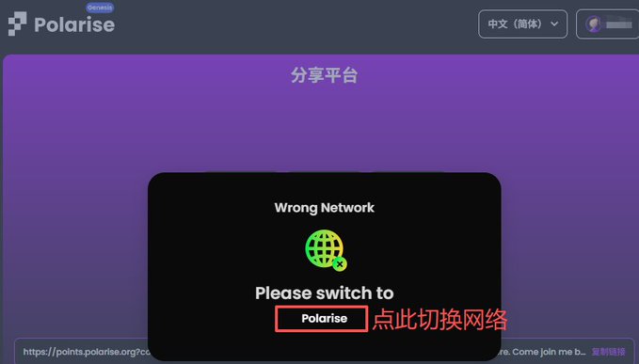The width and height of the screenshot is (639, 364).
Task: Click the Polarise pixel logo icon
Action: (x=18, y=24)
